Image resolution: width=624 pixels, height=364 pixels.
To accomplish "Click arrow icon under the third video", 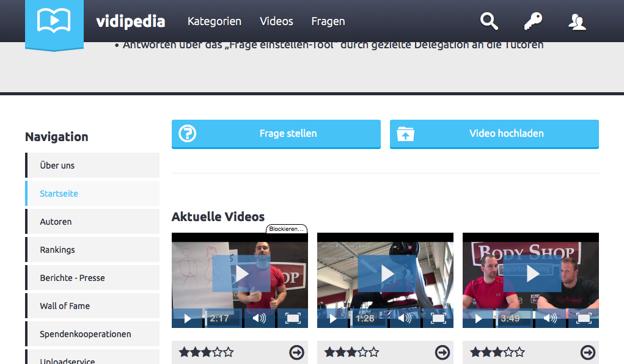I will (x=587, y=352).
